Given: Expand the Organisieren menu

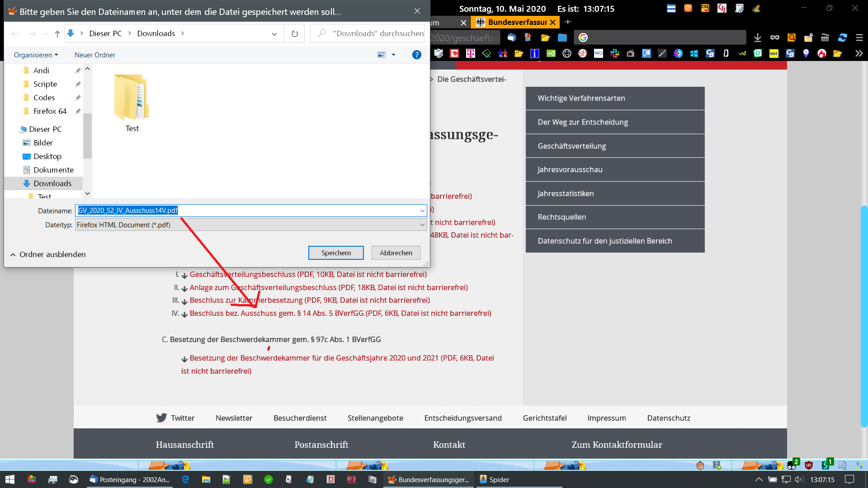Looking at the screenshot, I should point(36,55).
